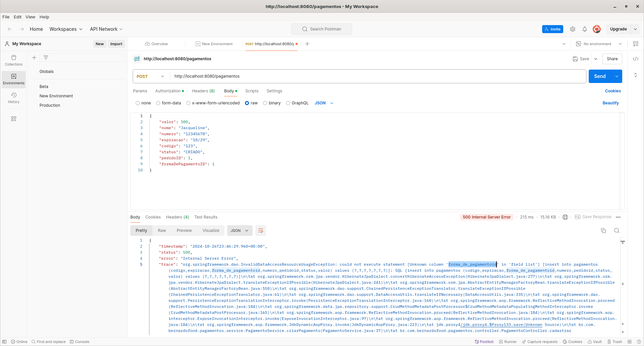Open the request body JSON format dropdown
Screen dimensions: 644x346
pyautogui.click(x=324, y=103)
